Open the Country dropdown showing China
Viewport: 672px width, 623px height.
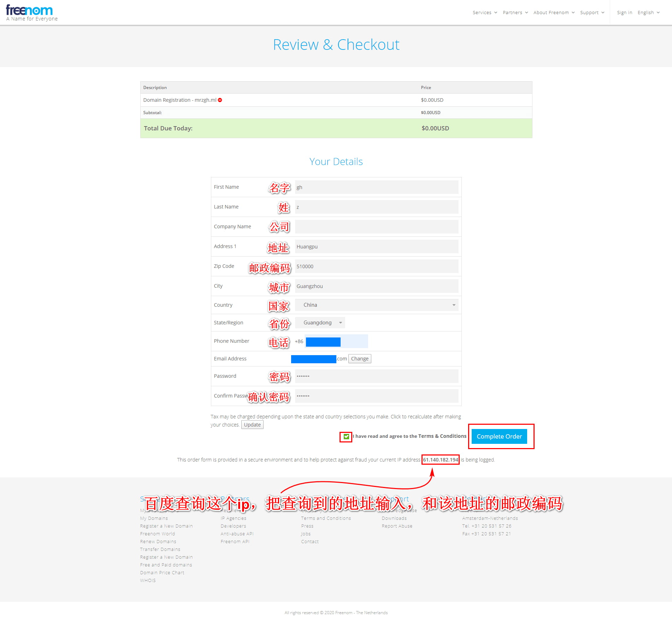pyautogui.click(x=376, y=305)
